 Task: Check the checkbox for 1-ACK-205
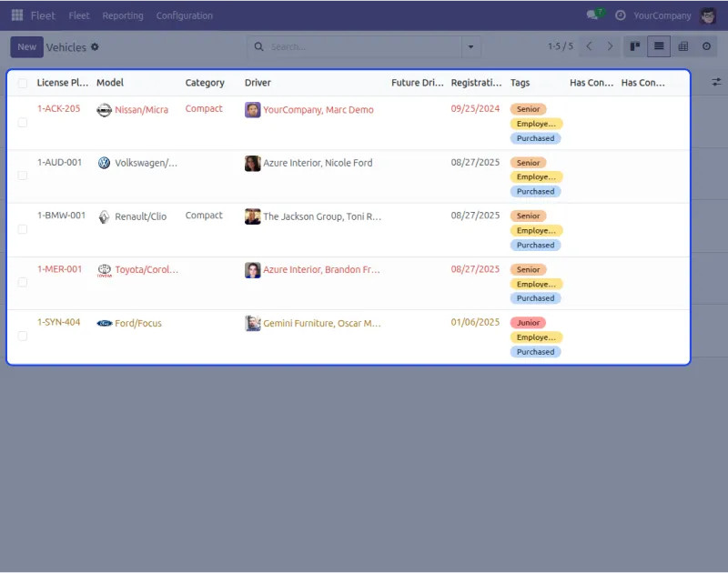point(23,122)
